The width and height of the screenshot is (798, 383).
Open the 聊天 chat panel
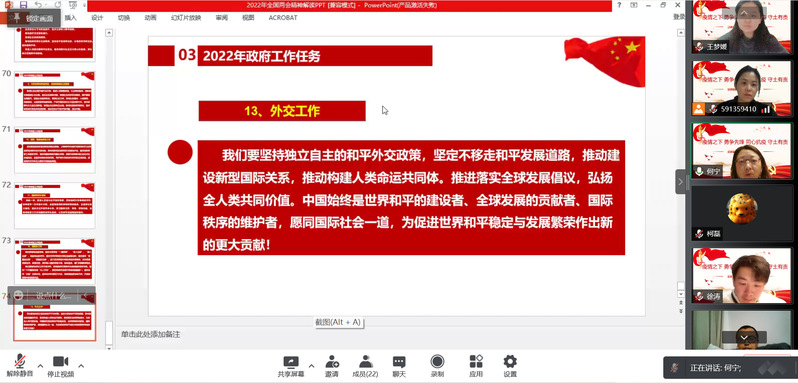[x=400, y=366]
